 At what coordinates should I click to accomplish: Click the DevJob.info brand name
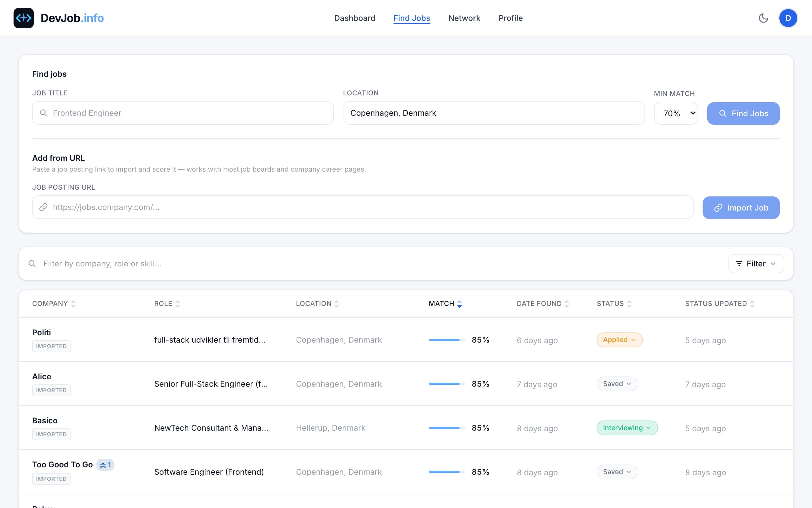[x=72, y=18]
